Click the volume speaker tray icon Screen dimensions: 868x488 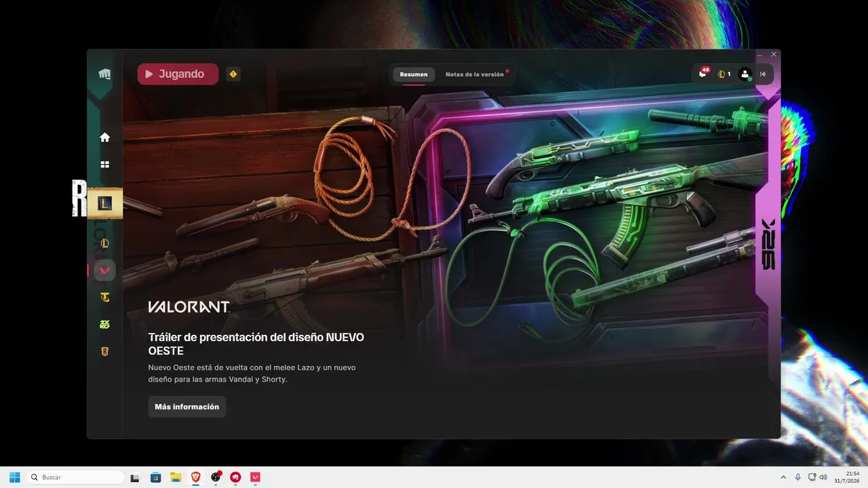pyautogui.click(x=823, y=477)
